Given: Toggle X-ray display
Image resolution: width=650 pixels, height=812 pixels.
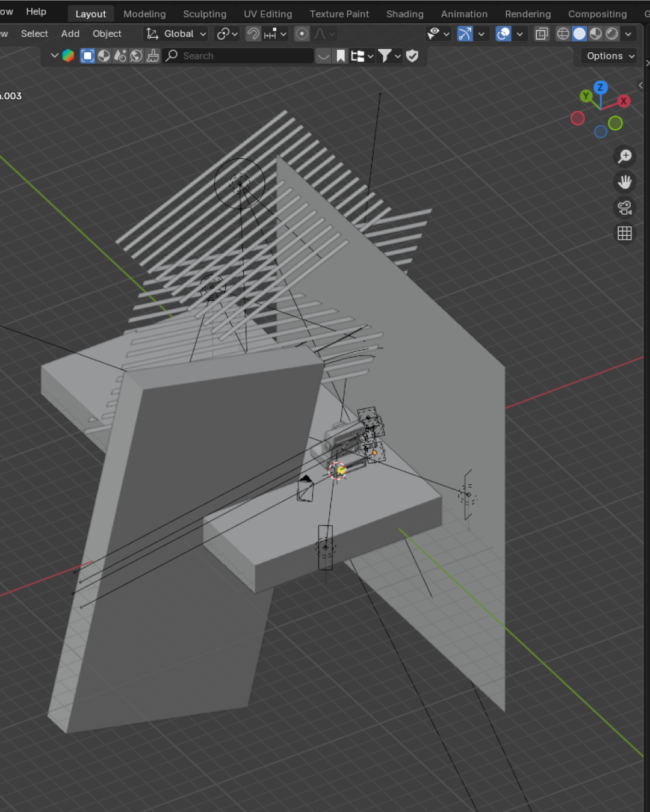Looking at the screenshot, I should click(x=542, y=34).
